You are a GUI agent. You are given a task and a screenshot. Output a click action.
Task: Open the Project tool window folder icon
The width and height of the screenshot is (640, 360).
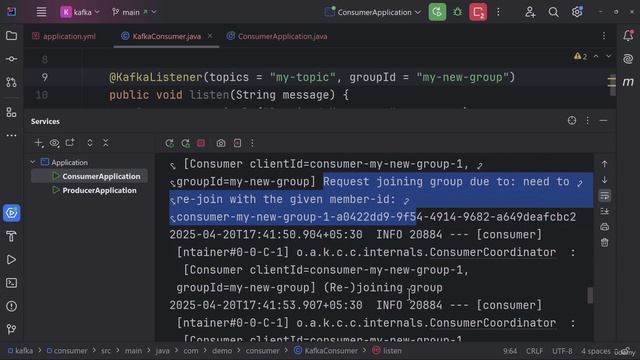(x=11, y=36)
